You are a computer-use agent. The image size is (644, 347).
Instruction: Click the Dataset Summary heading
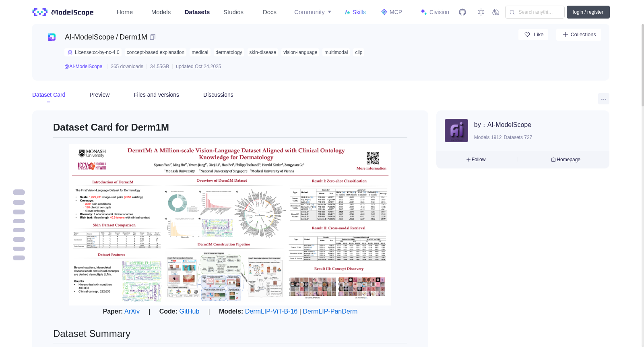(x=92, y=334)
